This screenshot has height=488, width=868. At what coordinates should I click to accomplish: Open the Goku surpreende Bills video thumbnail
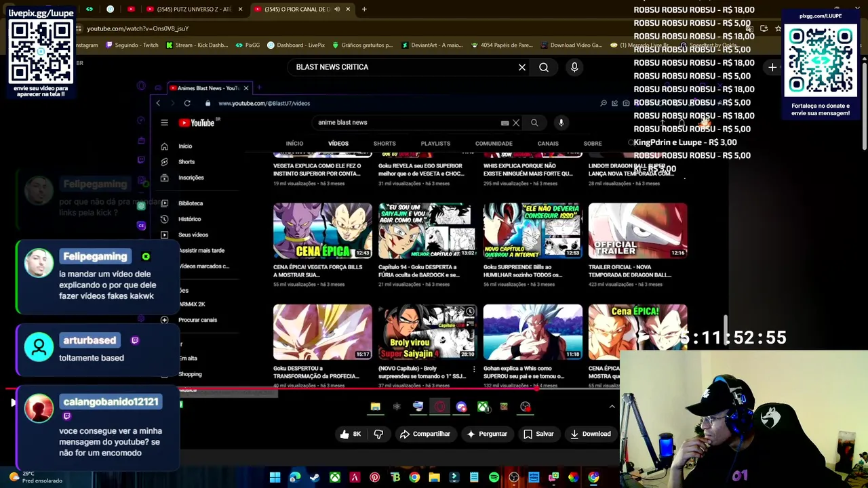tap(533, 231)
